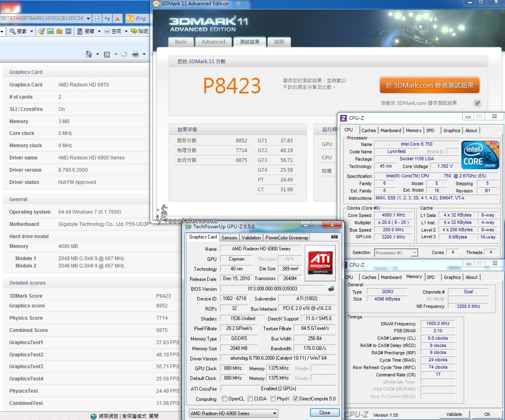Click the GPU-Z title bar app icon

click(188, 226)
